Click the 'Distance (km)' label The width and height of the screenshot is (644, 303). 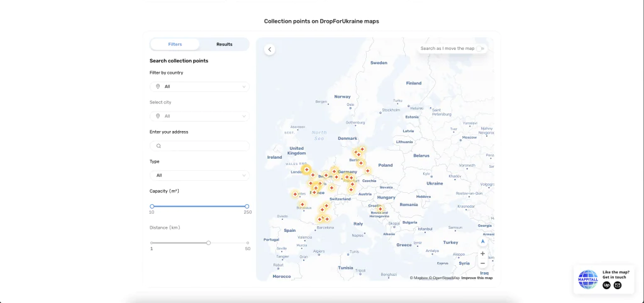click(165, 227)
